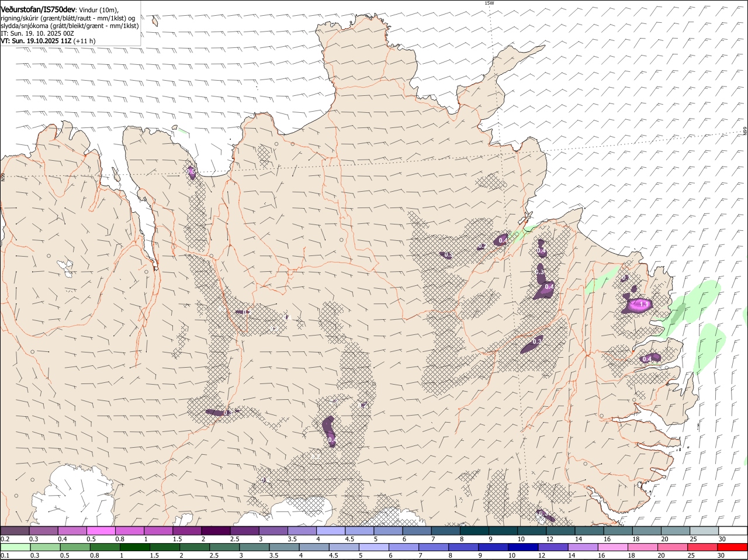The image size is (748, 560).
Task: Pick the pale blue 5 swatch in the lower legend
Action: coord(373,548)
